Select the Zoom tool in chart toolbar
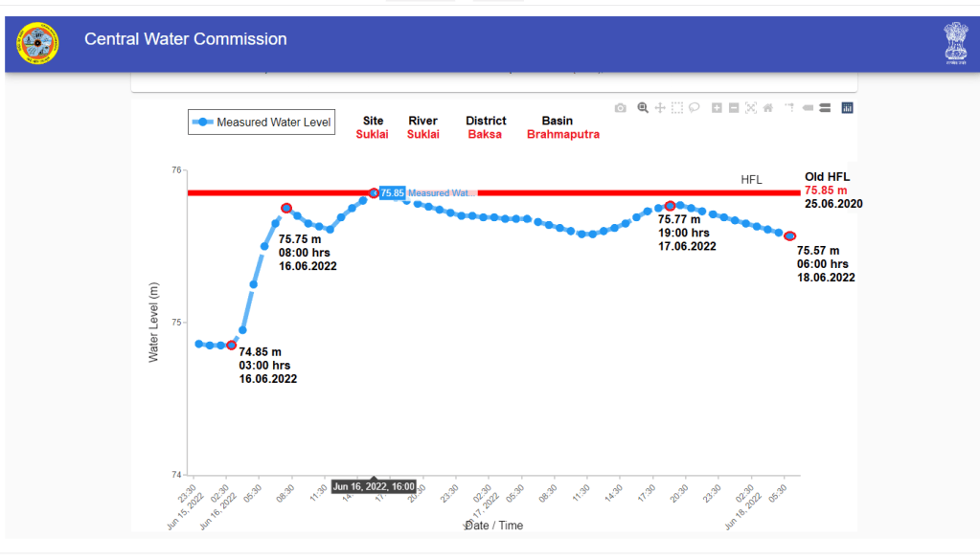Image resolution: width=980 pixels, height=560 pixels. [x=643, y=108]
